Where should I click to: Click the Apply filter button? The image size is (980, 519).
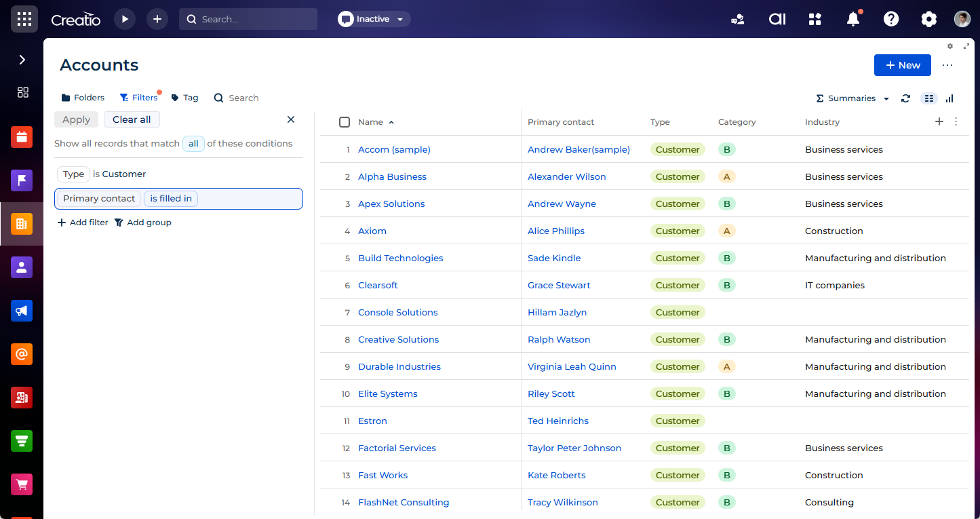(77, 119)
